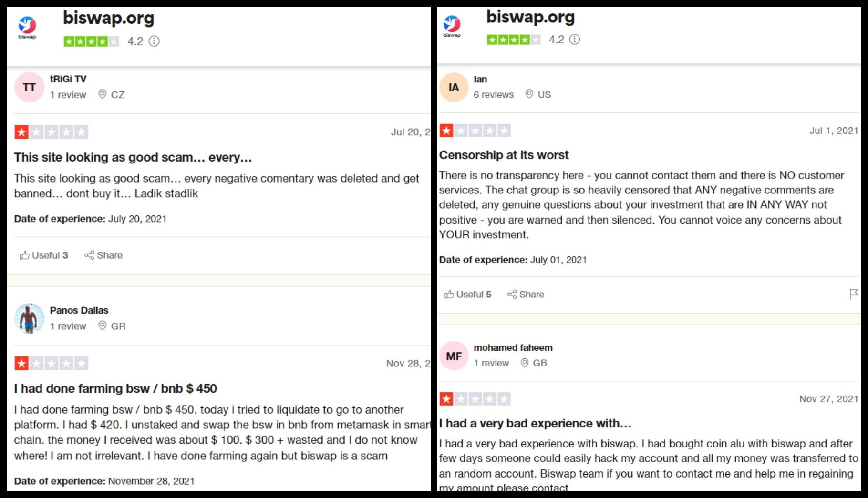Share Ian's Censorship review
The image size is (868, 498).
pos(526,295)
